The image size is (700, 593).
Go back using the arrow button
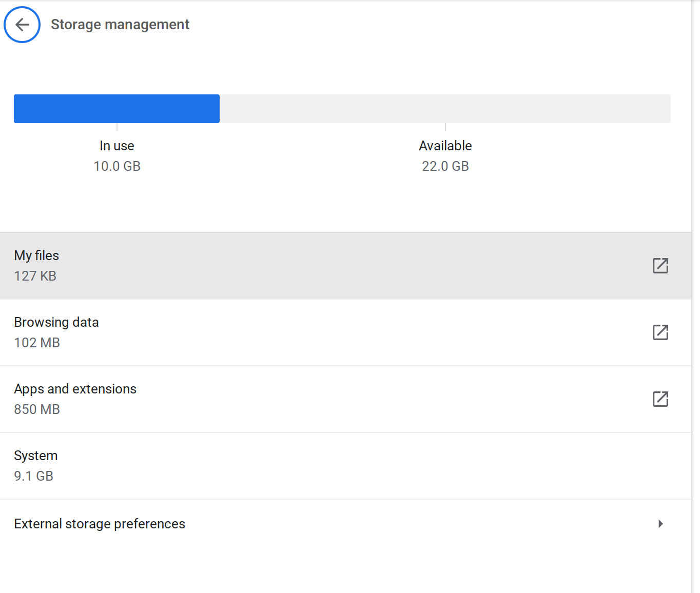click(22, 25)
